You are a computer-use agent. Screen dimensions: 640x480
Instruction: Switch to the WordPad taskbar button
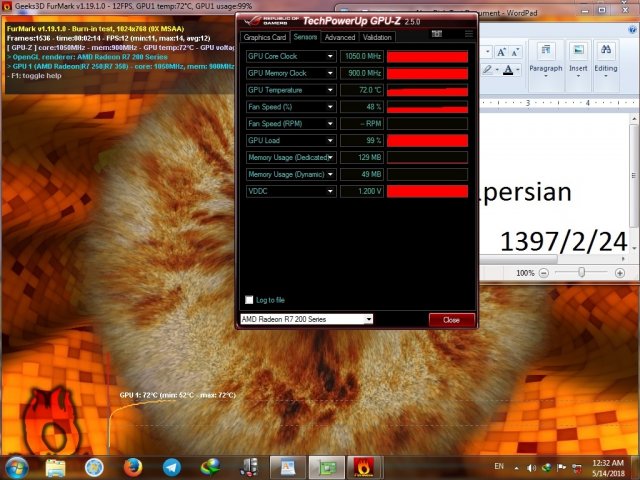pos(288,468)
